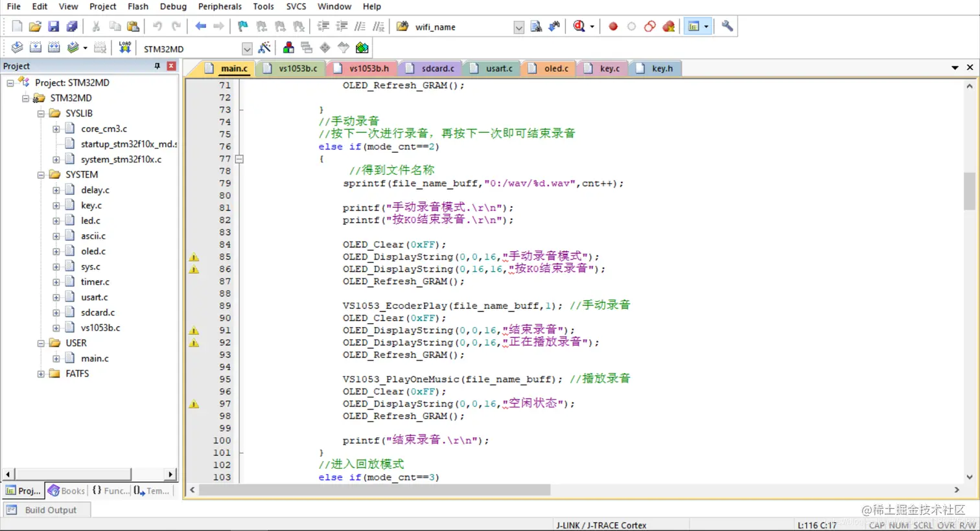The height and width of the screenshot is (531, 980).
Task: Rebuild all target files icon
Action: coord(54,48)
